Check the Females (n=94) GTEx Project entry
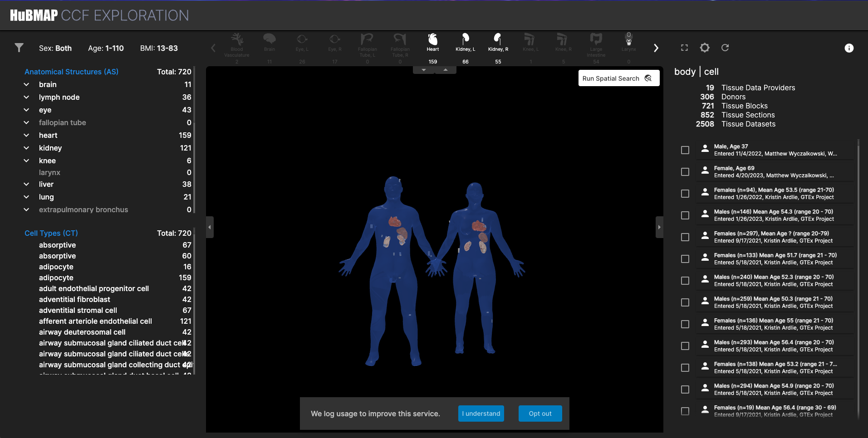The width and height of the screenshot is (868, 438). (685, 193)
